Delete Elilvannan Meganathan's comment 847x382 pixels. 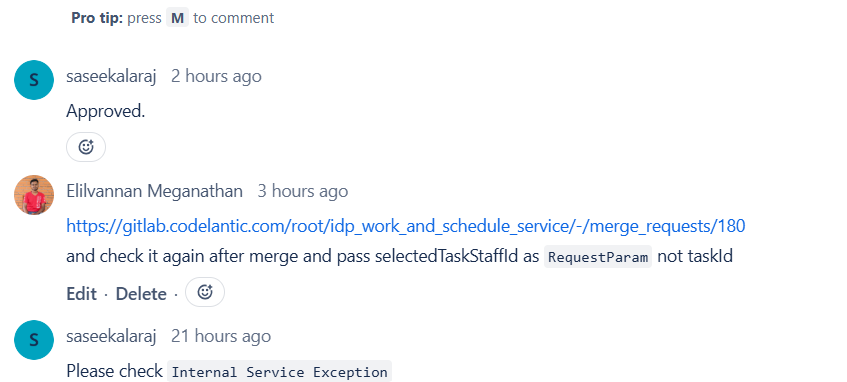142,294
